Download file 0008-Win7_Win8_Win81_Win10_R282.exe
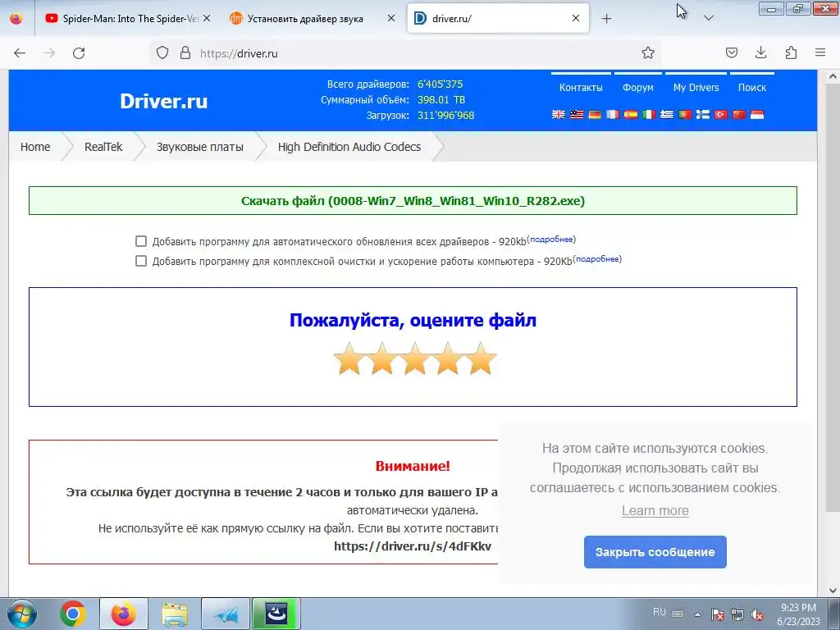Image resolution: width=840 pixels, height=630 pixels. [413, 201]
